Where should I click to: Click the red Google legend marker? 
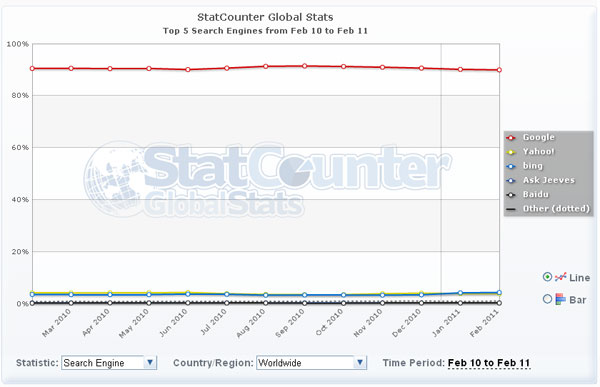click(511, 138)
